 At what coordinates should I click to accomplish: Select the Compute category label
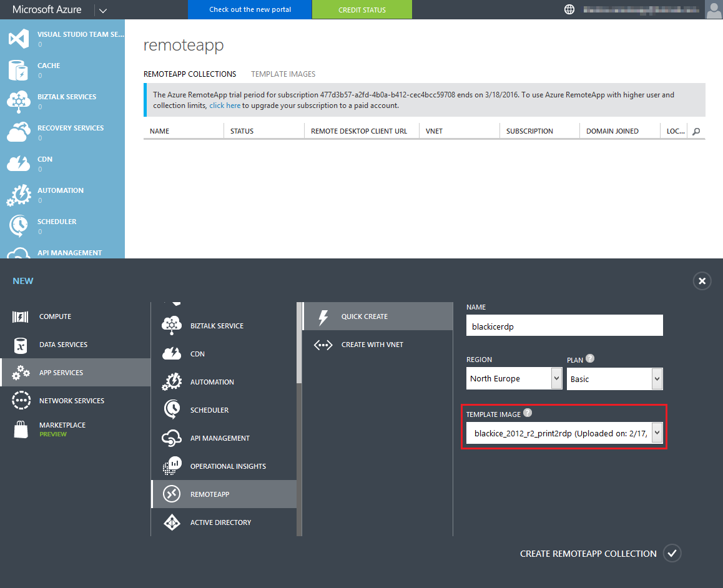tap(55, 316)
